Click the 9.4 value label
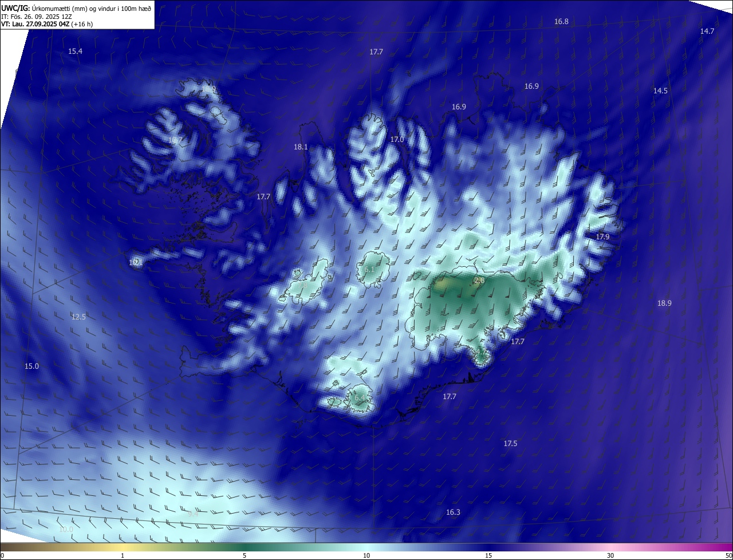733x560 pixels. point(193,514)
